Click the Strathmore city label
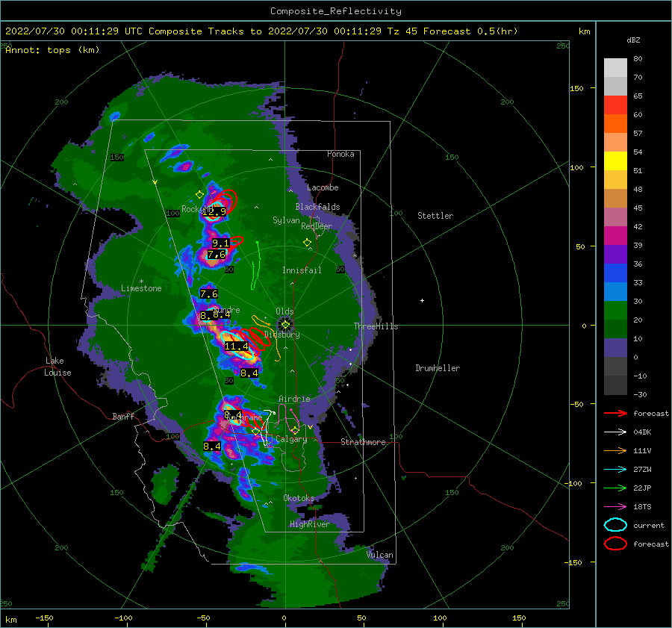This screenshot has height=628, width=672. click(x=363, y=442)
